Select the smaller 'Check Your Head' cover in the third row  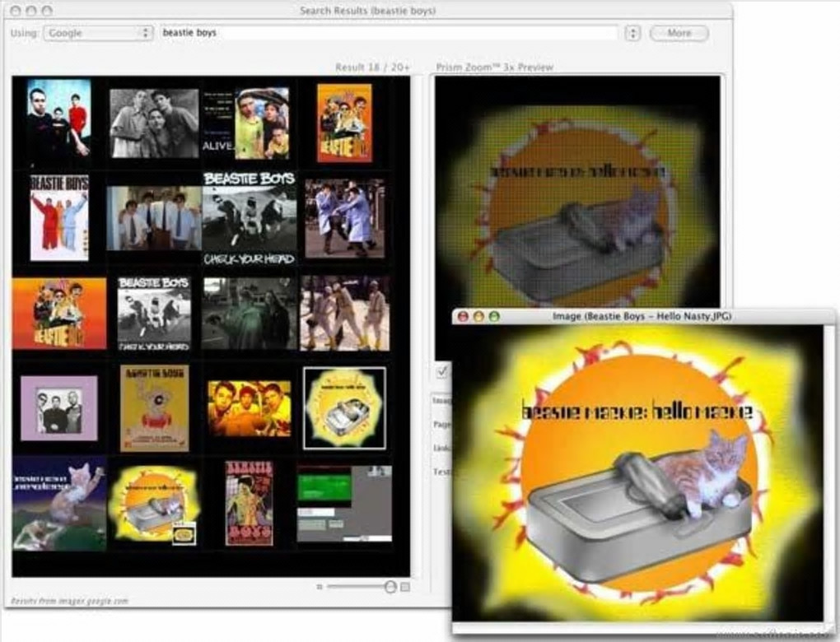point(154,314)
